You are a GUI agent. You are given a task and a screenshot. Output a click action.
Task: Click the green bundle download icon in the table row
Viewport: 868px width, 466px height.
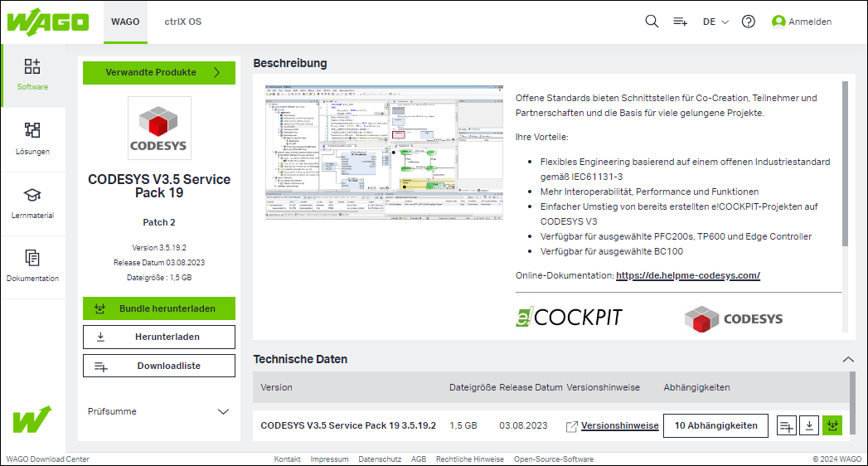(832, 425)
